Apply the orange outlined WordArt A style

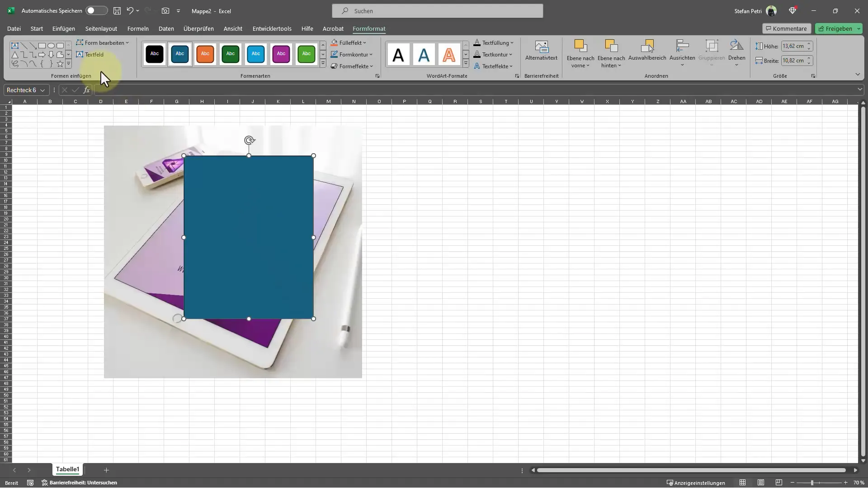449,55
